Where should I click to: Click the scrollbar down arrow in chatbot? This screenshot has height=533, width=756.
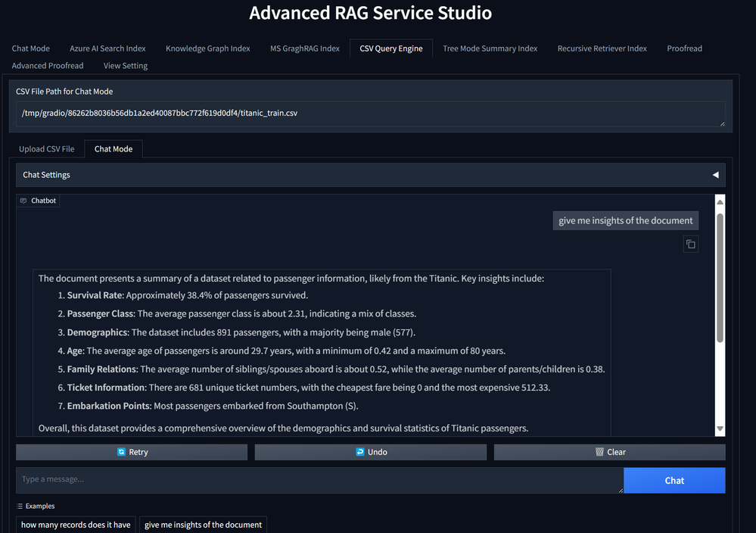[720, 429]
